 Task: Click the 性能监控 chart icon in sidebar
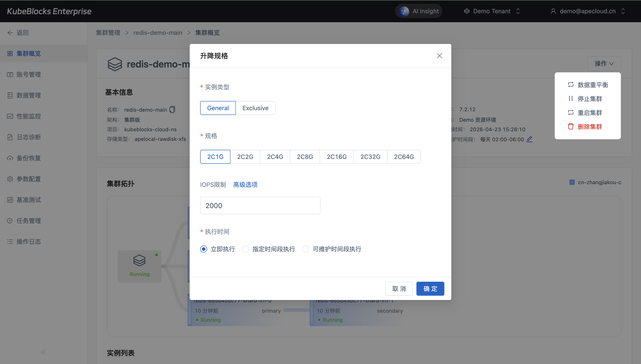tap(10, 116)
